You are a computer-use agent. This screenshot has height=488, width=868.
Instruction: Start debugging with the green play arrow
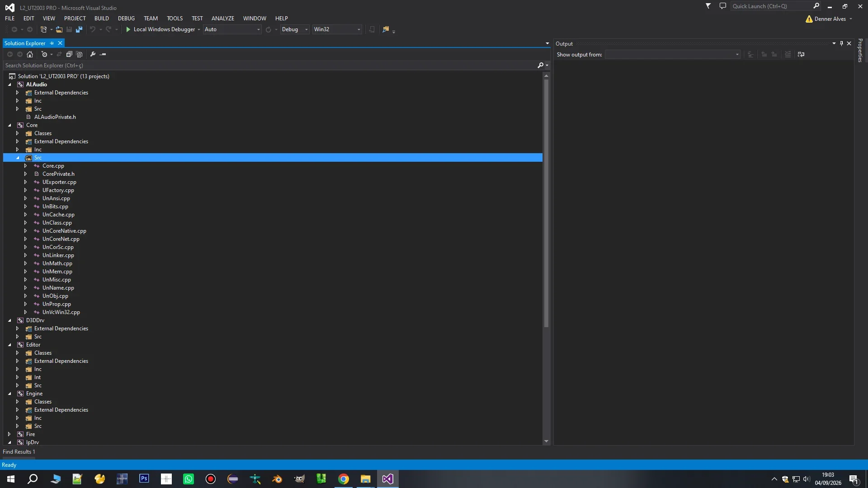pos(128,29)
